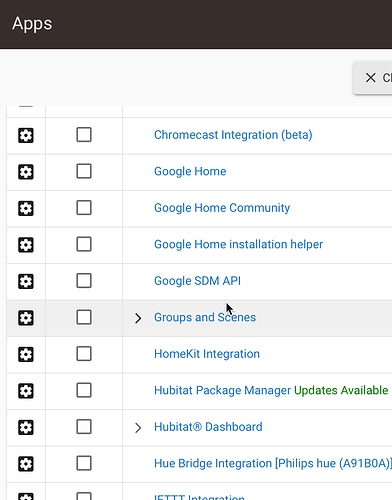Open settings gear for HomeKit Integration
Image resolution: width=392 pixels, height=500 pixels.
pyautogui.click(x=26, y=354)
